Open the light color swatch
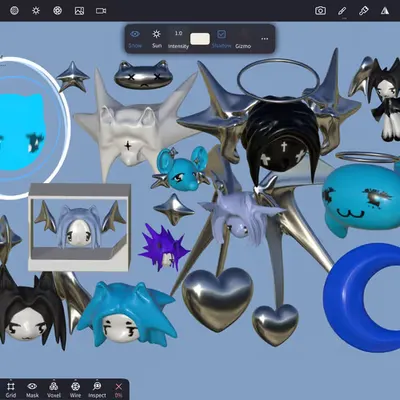Viewport: 400px width, 400px height. click(200, 39)
